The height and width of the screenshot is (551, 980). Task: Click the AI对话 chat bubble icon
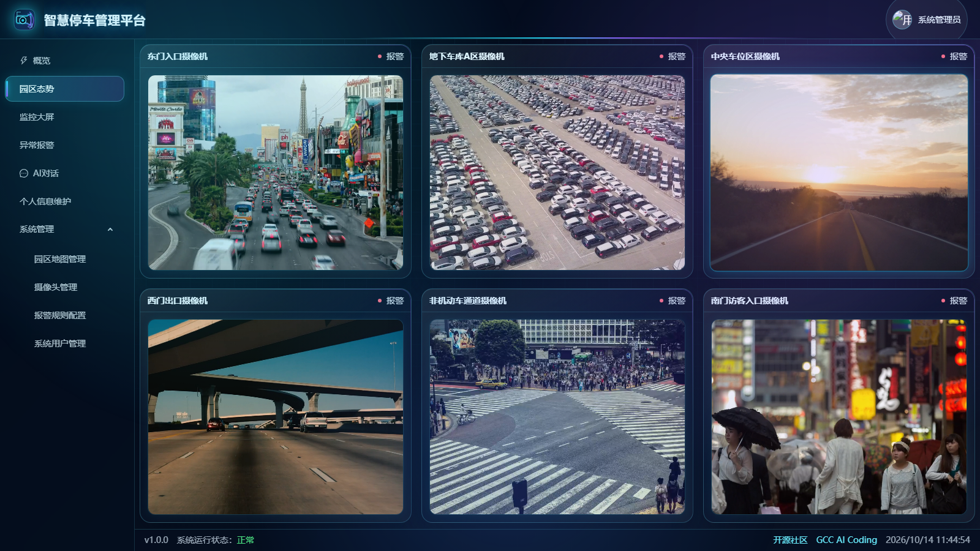pos(24,173)
